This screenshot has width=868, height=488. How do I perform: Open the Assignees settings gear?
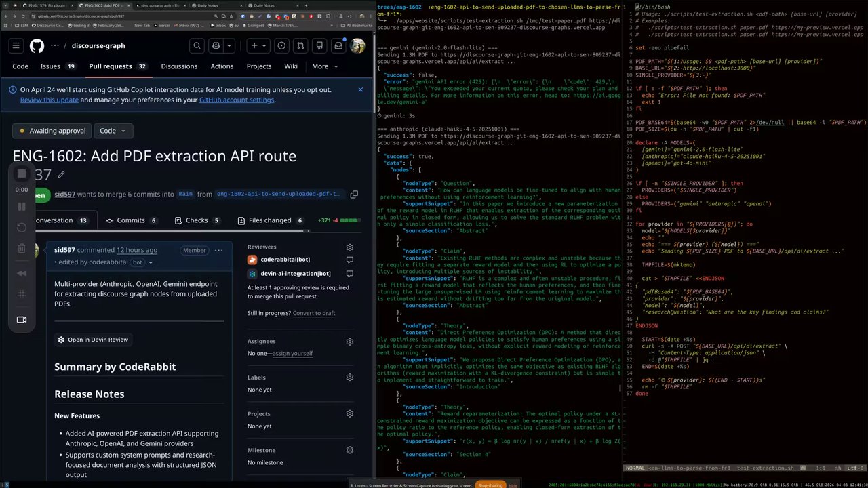click(x=350, y=342)
